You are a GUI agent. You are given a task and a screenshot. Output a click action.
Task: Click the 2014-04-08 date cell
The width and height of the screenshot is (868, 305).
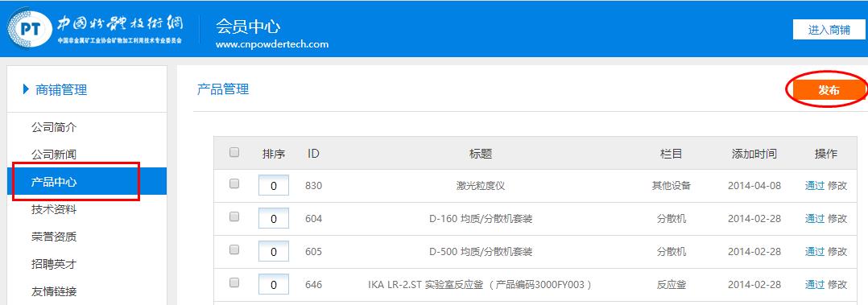(754, 186)
